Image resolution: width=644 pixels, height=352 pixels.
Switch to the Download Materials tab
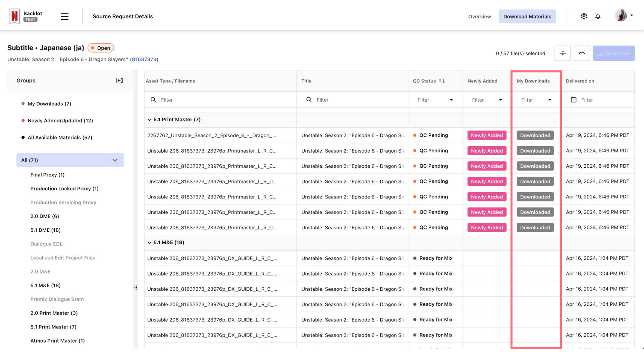pyautogui.click(x=527, y=16)
